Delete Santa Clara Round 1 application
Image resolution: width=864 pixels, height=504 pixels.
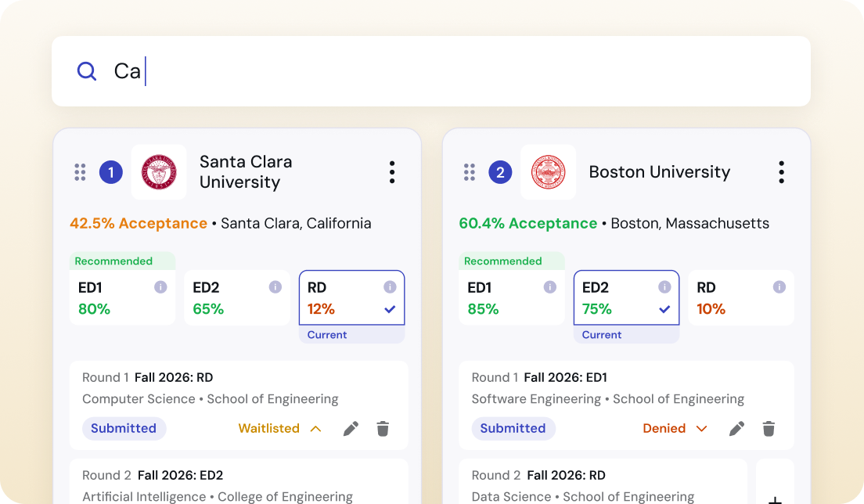383,428
